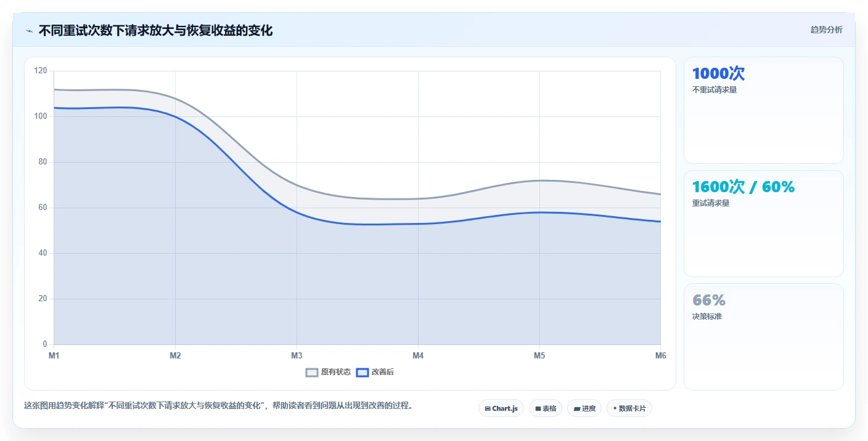Toggle the 改善后 legend entry
868x441 pixels.
click(375, 372)
